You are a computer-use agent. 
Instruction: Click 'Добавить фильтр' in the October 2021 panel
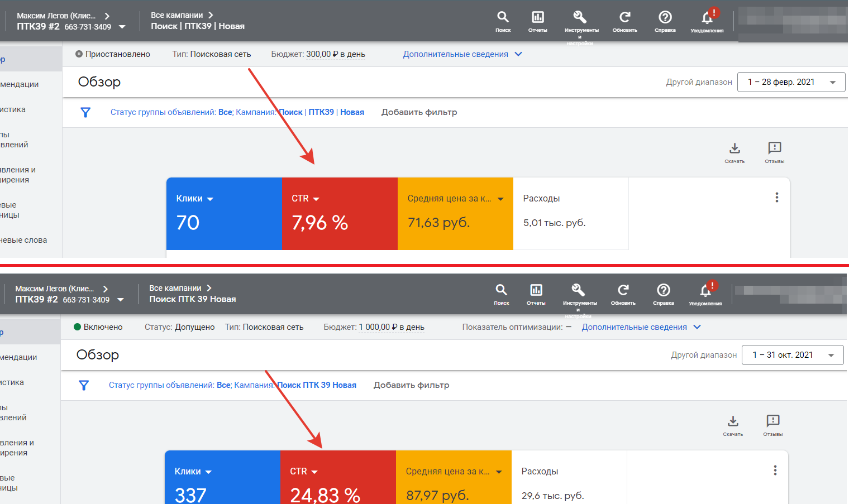pyautogui.click(x=411, y=385)
